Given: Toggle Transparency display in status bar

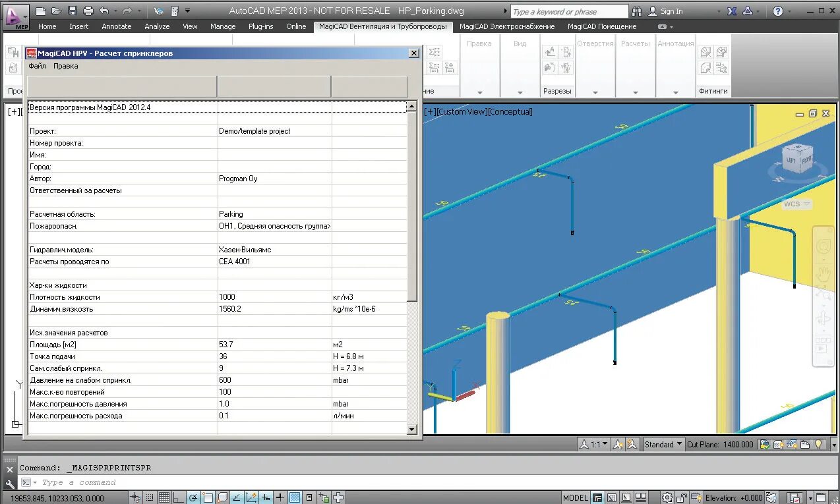Looking at the screenshot, I should pos(295,497).
